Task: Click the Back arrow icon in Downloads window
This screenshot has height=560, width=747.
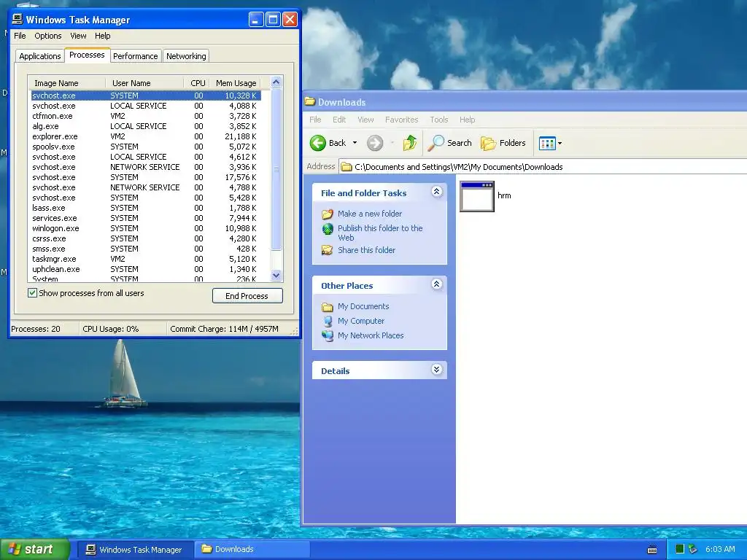Action: tap(318, 143)
